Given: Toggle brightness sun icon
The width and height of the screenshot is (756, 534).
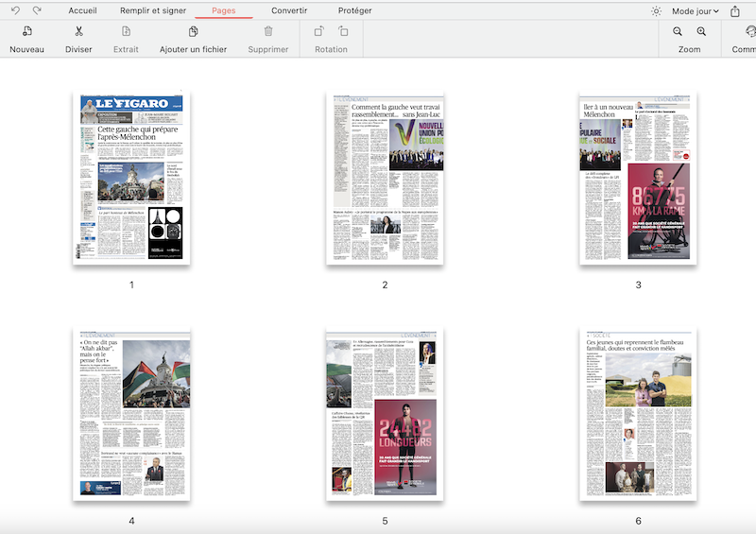Looking at the screenshot, I should (657, 11).
